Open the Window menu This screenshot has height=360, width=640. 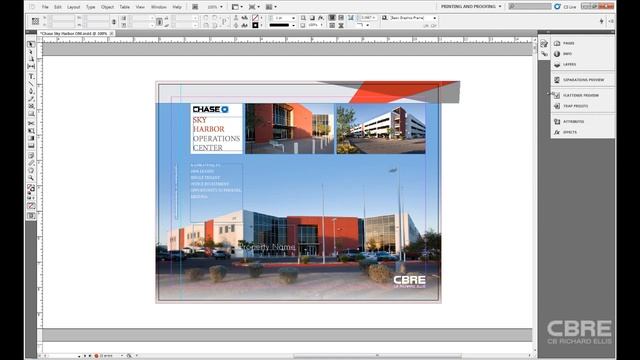(x=159, y=7)
